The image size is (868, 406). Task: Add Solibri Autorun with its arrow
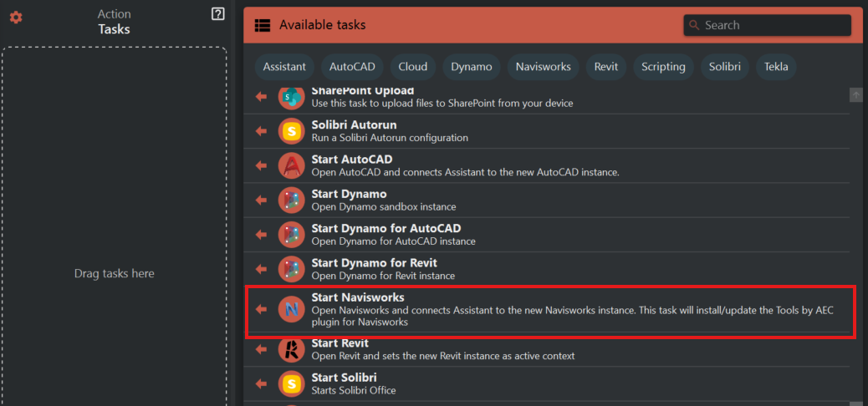(x=261, y=131)
